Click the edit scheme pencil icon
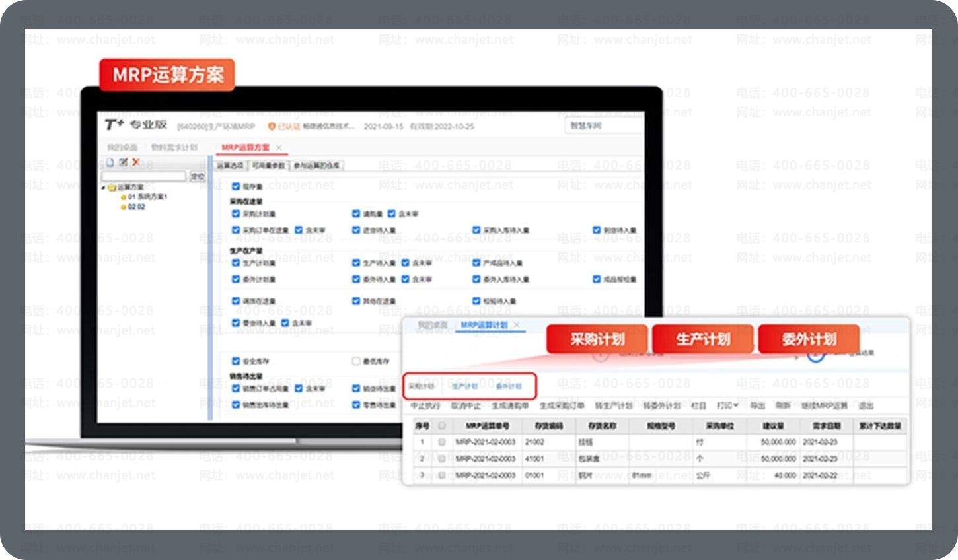 click(x=123, y=162)
